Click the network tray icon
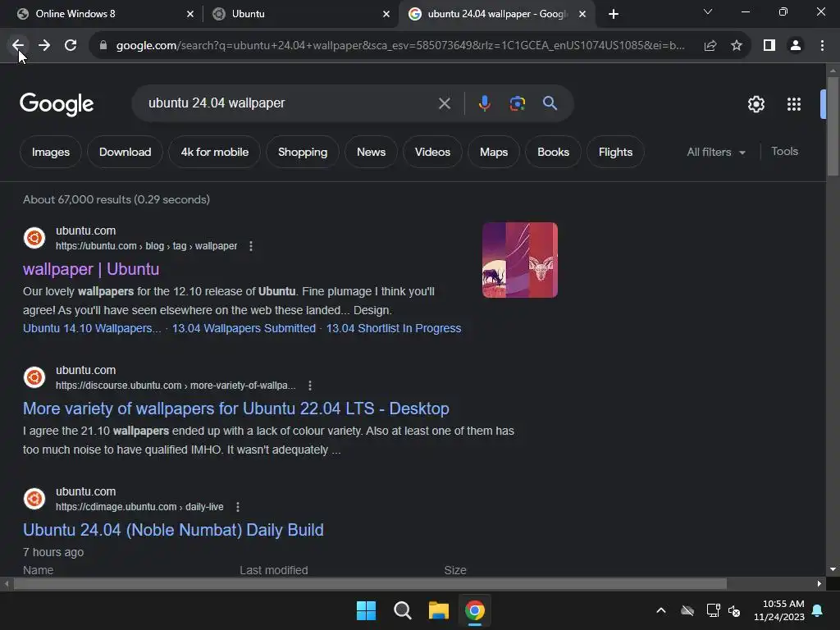840x630 pixels. tap(713, 610)
